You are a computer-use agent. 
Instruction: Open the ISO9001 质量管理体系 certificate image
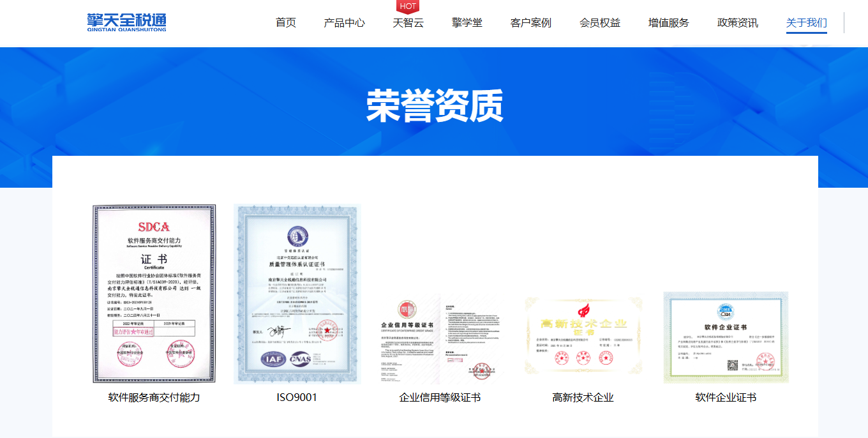[297, 294]
